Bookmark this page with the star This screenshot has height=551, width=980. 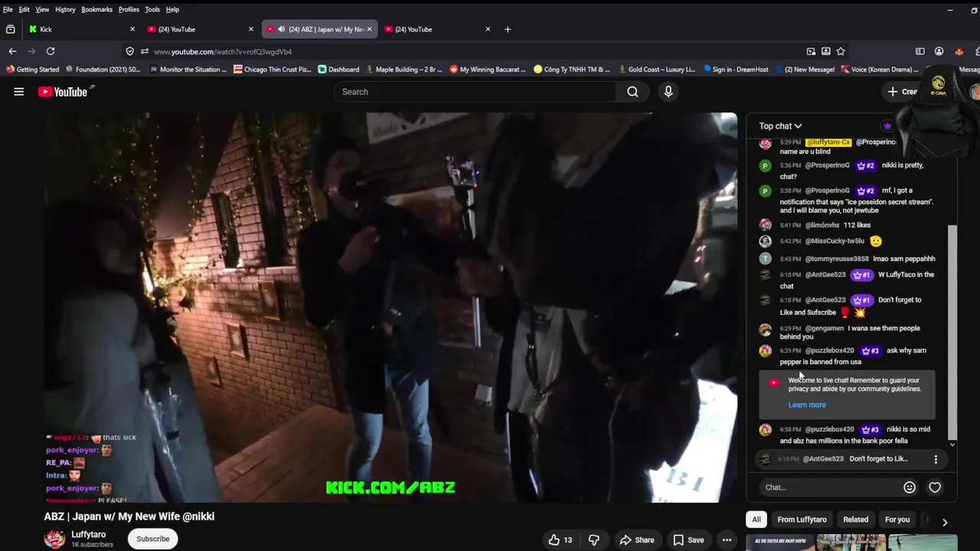click(x=841, y=51)
